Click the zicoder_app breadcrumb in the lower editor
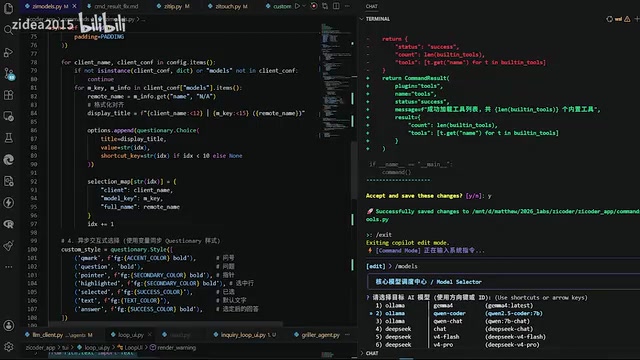 (x=40, y=347)
